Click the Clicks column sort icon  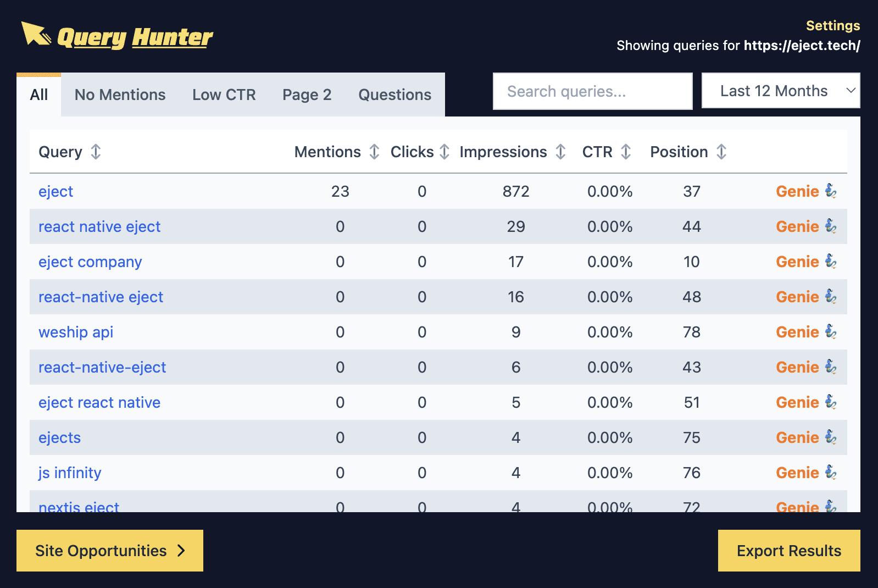point(444,152)
